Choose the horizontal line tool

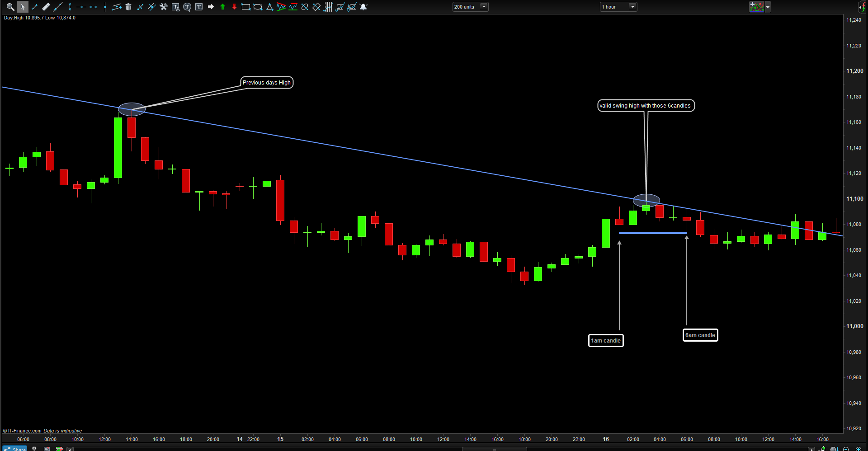coord(81,7)
